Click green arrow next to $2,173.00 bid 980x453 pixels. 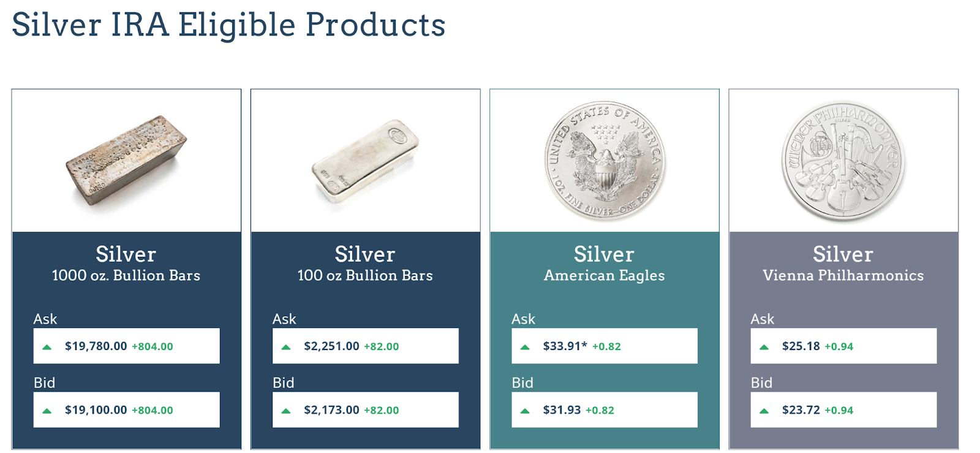point(285,411)
